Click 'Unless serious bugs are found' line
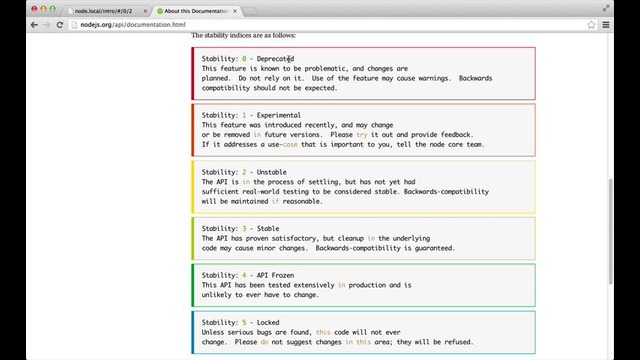640x360 pixels. (301, 332)
